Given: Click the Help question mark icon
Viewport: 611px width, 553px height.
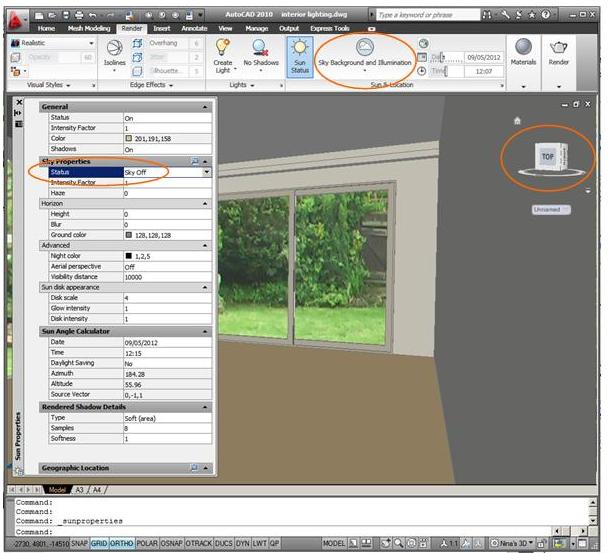Looking at the screenshot, I should pos(546,14).
